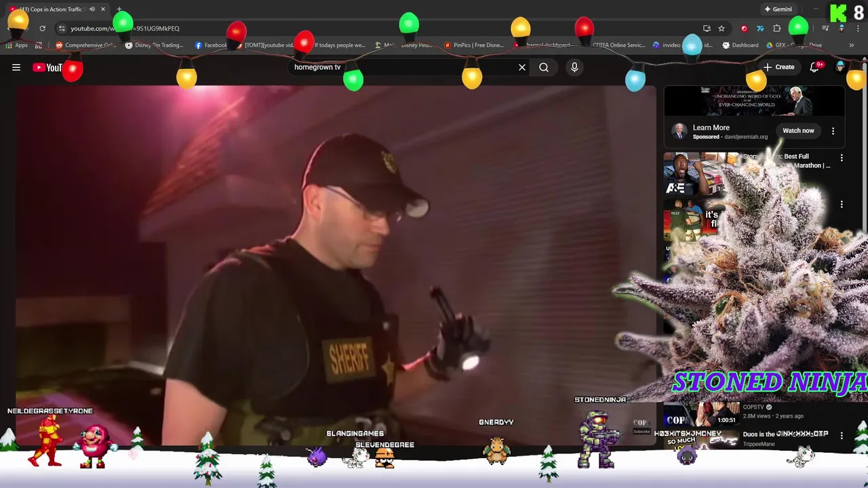
Task: Open options menu for the 'Duos is the' video
Action: 842,435
